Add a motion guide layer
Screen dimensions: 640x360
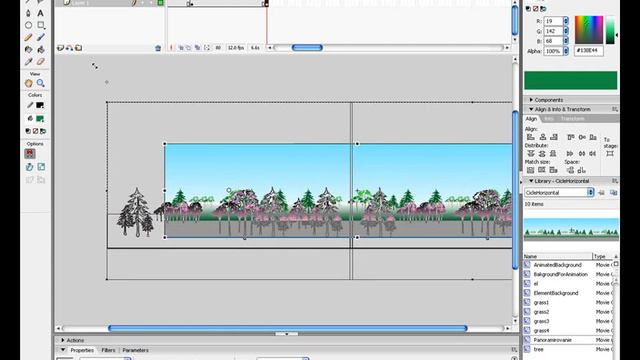tap(69, 48)
